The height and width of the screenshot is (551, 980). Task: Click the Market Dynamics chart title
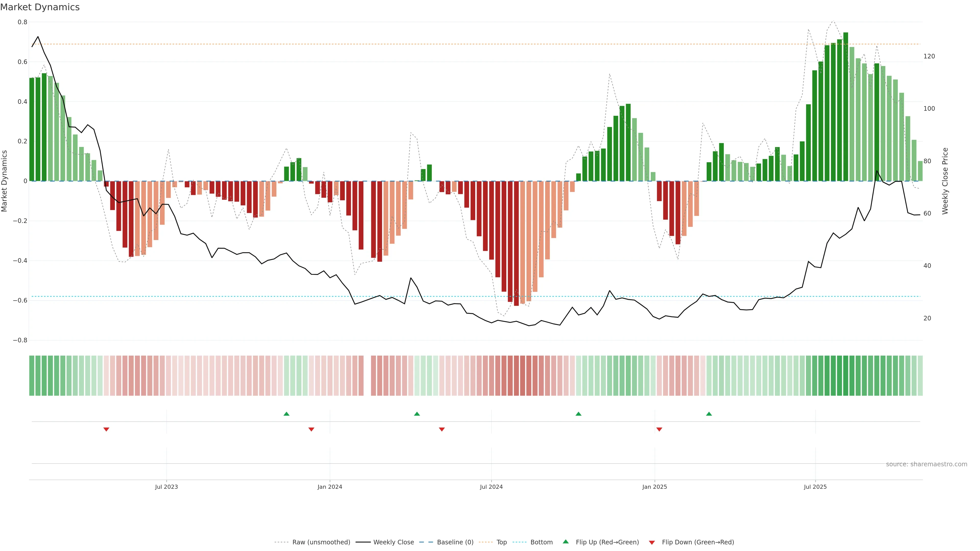(x=40, y=7)
